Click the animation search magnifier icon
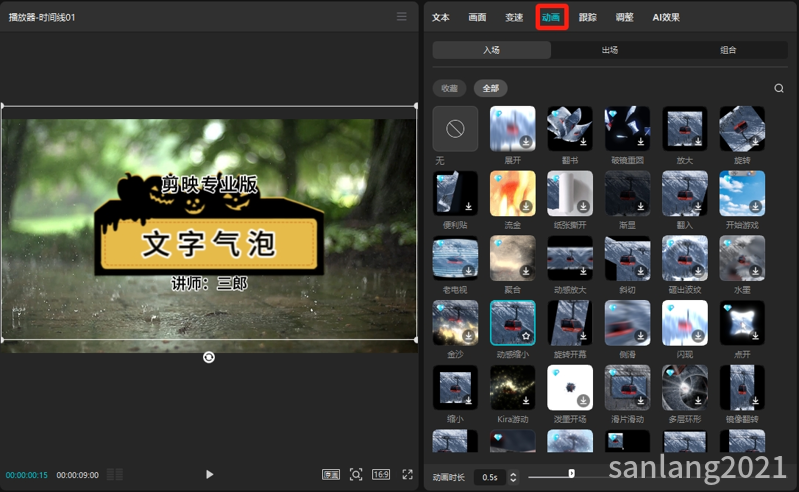 [779, 88]
